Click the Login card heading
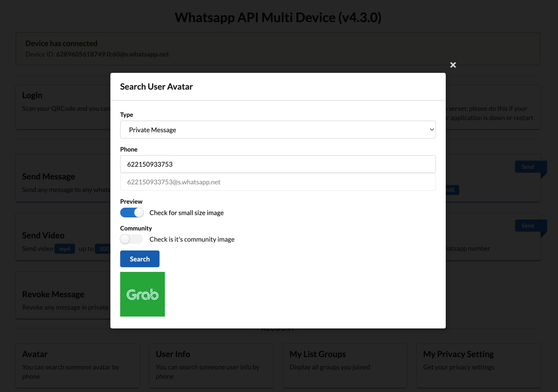Viewport: 558px width, 392px height. (32, 95)
